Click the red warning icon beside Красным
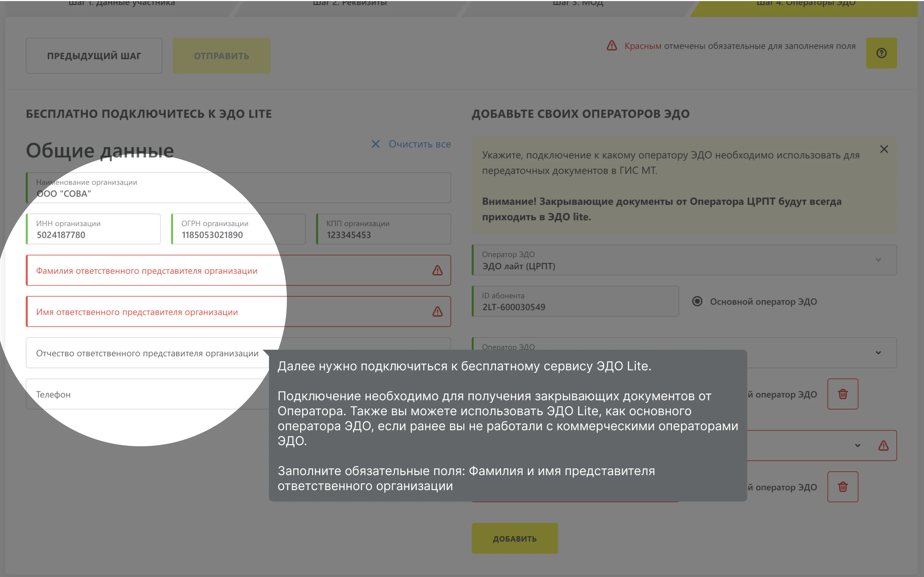924x577 pixels. click(x=611, y=46)
